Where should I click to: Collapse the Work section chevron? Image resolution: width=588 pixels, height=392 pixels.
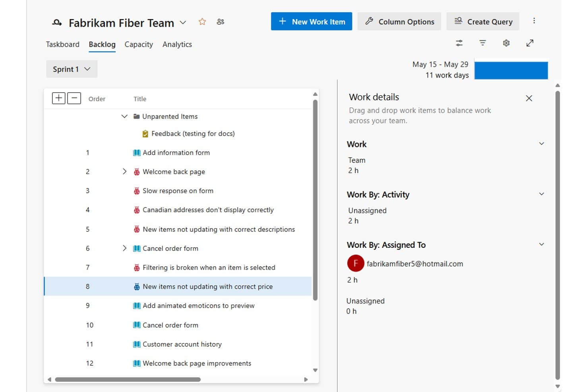542,144
